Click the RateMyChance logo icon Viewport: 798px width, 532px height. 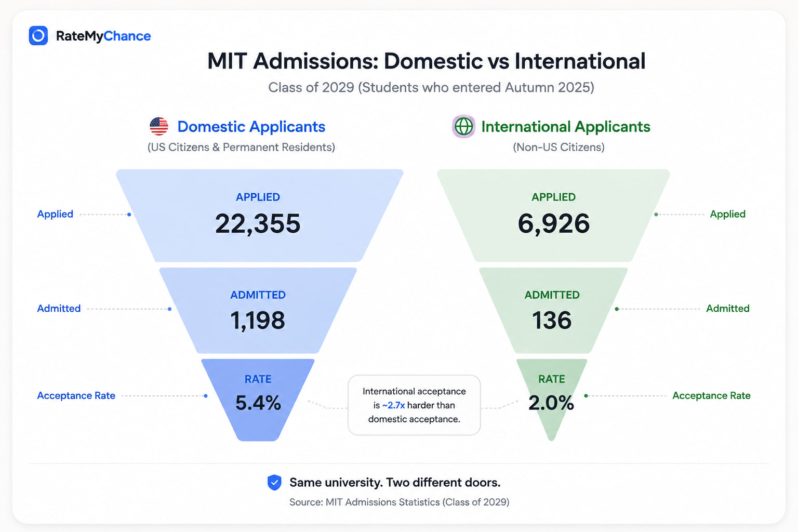pos(38,36)
